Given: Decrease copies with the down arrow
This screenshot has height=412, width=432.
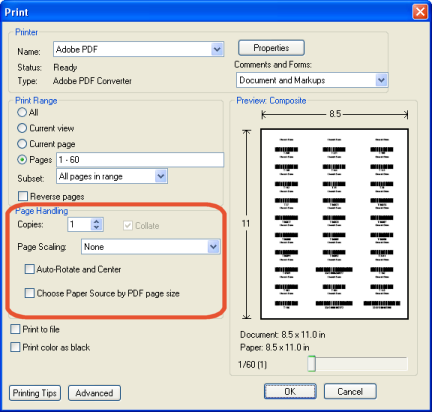Looking at the screenshot, I should pos(96,228).
